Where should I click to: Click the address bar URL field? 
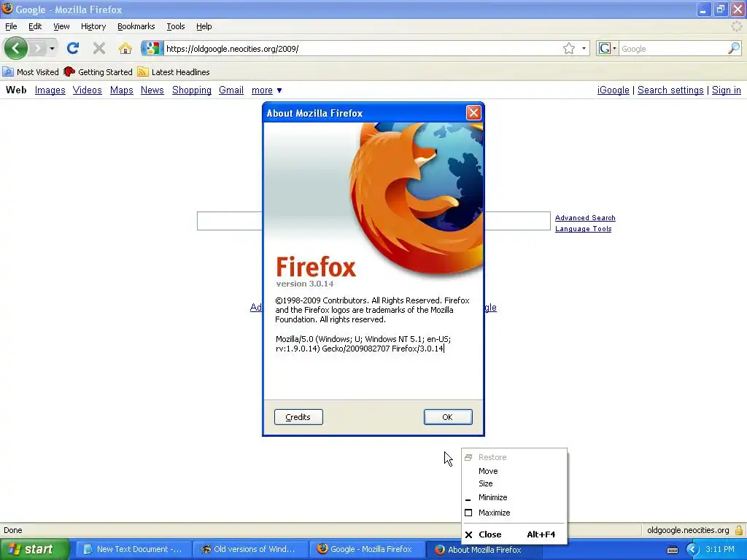pyautogui.click(x=362, y=49)
